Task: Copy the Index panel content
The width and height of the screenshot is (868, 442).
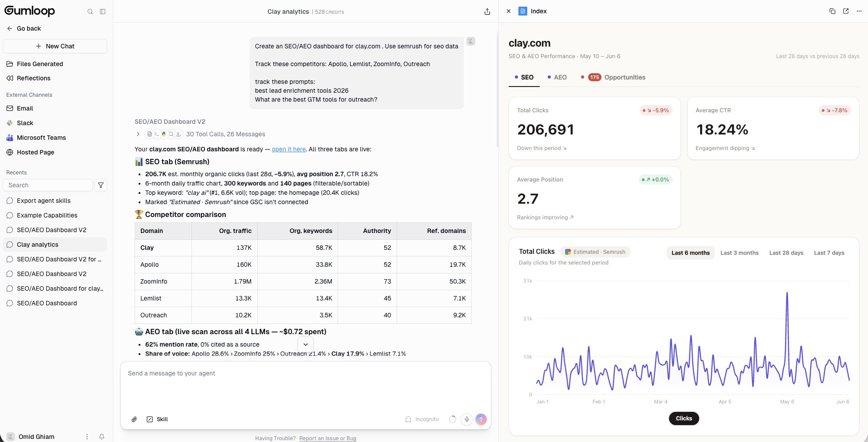Action: tap(832, 11)
